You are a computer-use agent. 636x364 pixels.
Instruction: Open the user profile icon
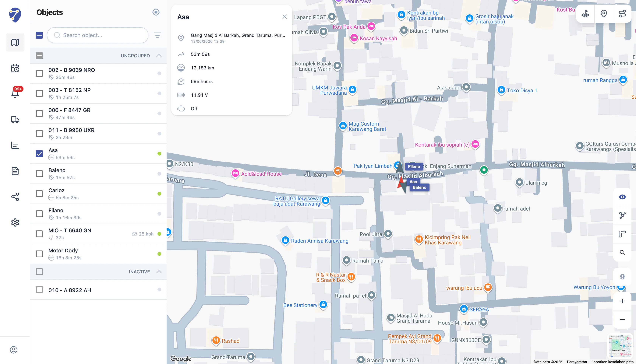coord(14,350)
